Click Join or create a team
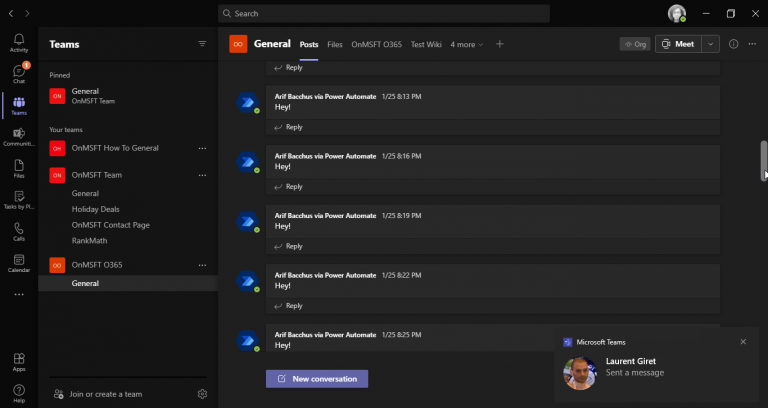This screenshot has height=408, width=768. [x=98, y=394]
